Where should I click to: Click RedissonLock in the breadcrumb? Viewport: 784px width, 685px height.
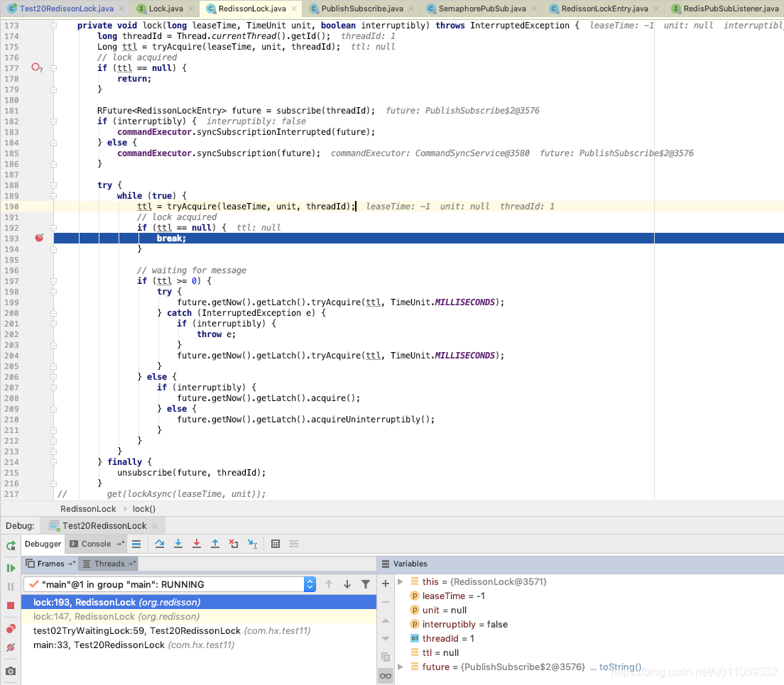pyautogui.click(x=88, y=509)
